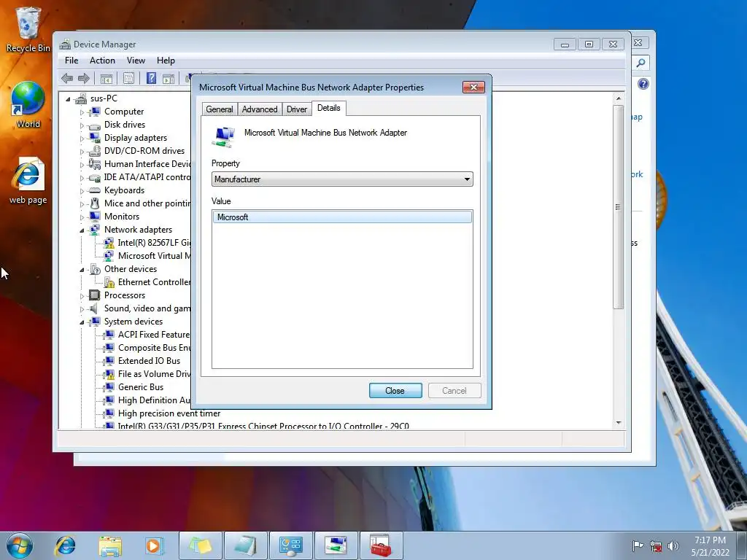Open Windows Explorer from the taskbar

pyautogui.click(x=110, y=545)
